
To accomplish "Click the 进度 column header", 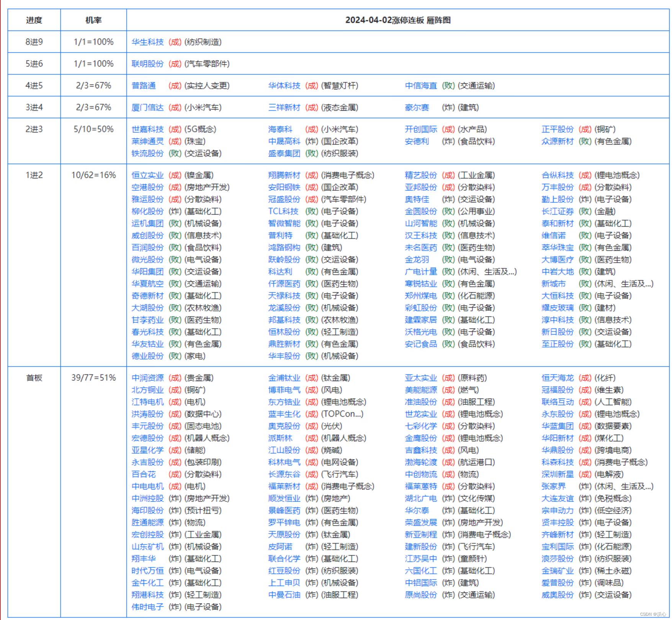I will 34,20.
